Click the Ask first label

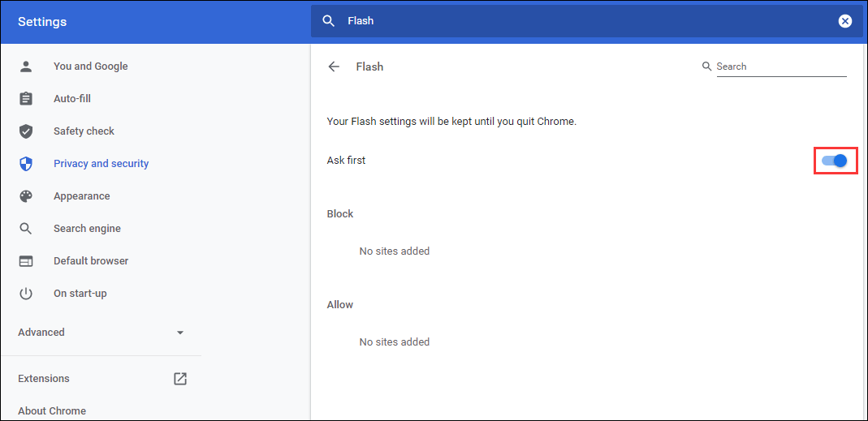pos(347,161)
